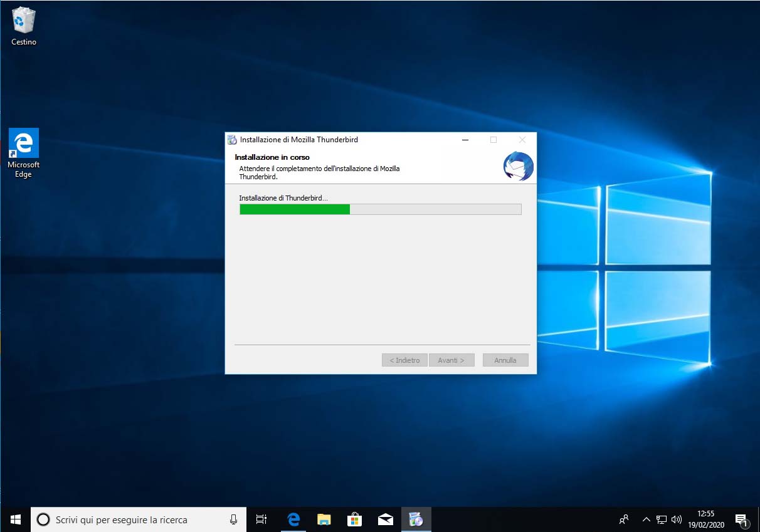Click the disabled maximize button of installer
Viewport: 760px width, 532px height.
pyautogui.click(x=493, y=140)
